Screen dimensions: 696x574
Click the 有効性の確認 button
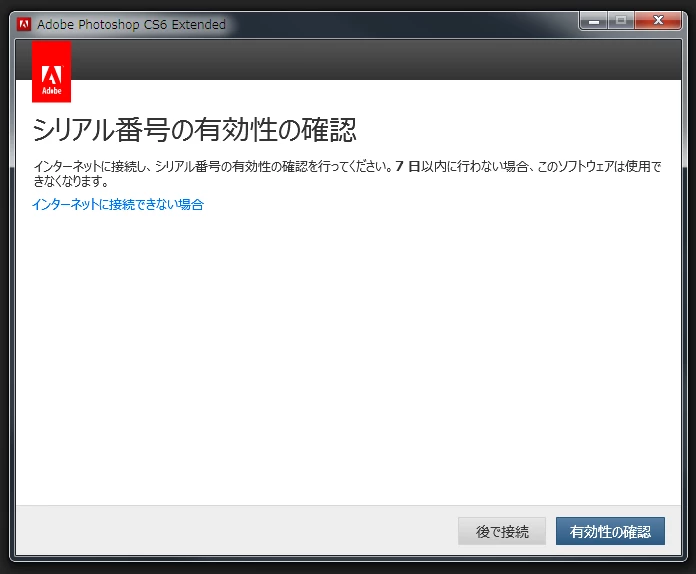(x=610, y=531)
